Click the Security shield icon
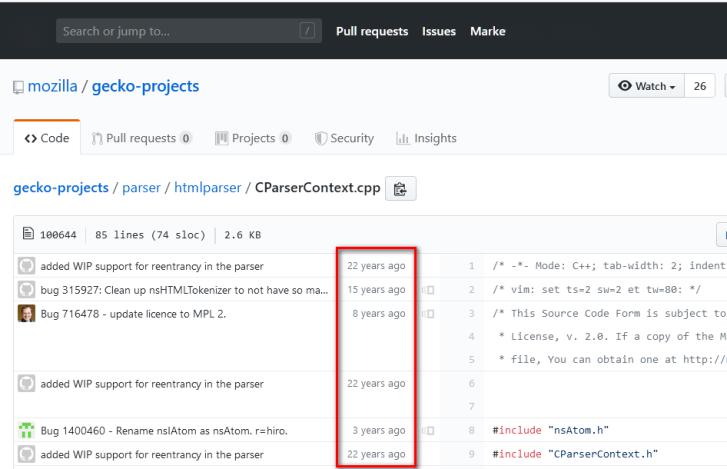 [320, 138]
